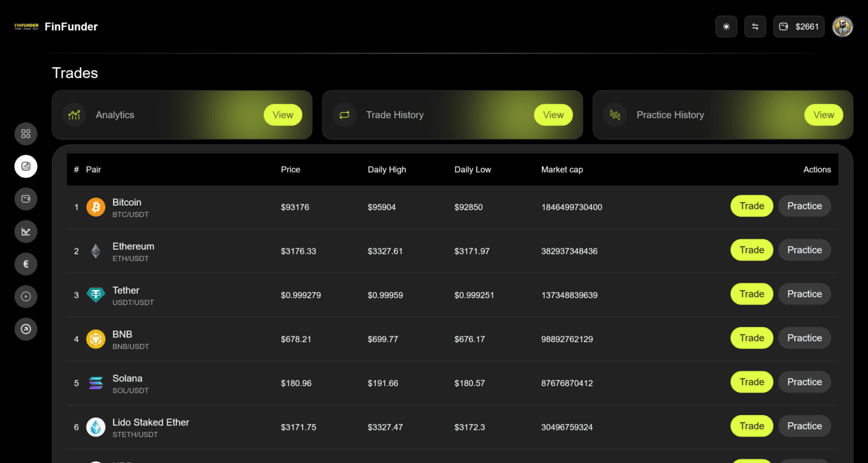Open the user profile avatar
Viewport: 868px width, 463px height.
[843, 27]
